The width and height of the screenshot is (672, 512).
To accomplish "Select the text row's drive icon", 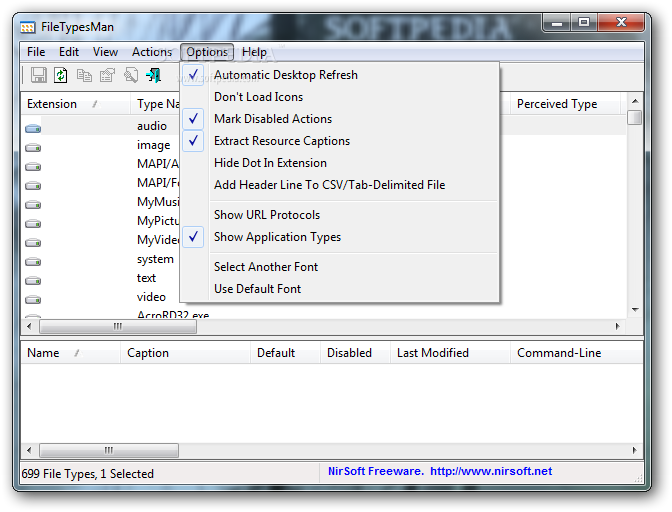I will click(x=33, y=281).
